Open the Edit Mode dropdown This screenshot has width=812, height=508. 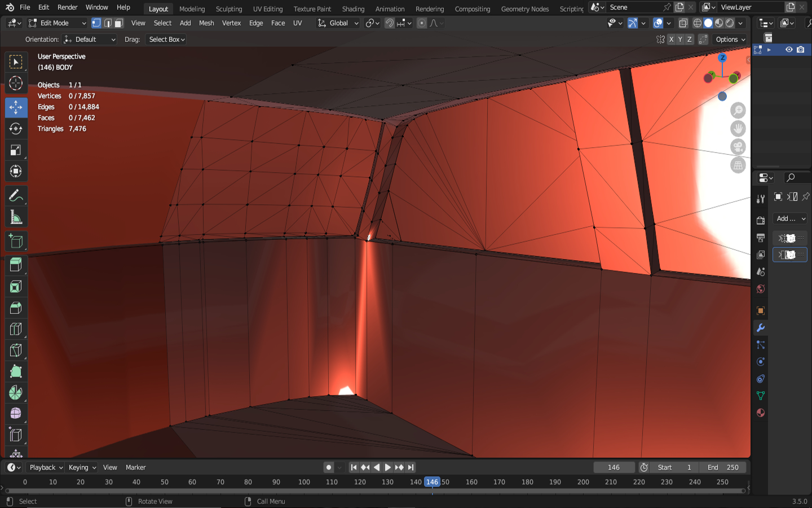point(57,23)
